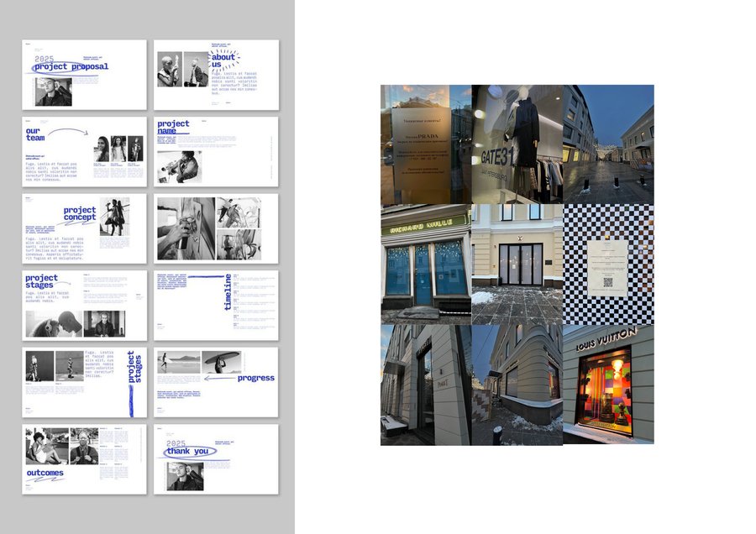Select the curved corner building with snow photo
The height and width of the screenshot is (534, 756).
[517, 385]
